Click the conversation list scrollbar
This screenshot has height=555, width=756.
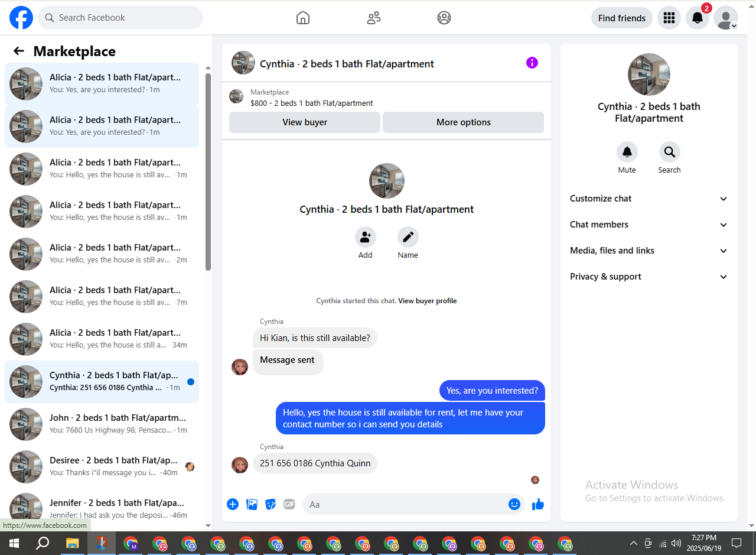point(208,171)
